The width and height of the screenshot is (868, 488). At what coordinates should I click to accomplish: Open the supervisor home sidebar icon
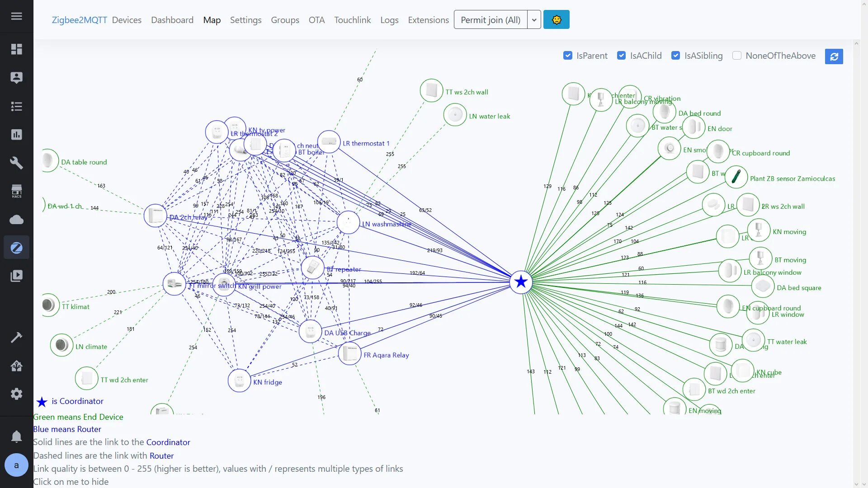[x=16, y=366]
